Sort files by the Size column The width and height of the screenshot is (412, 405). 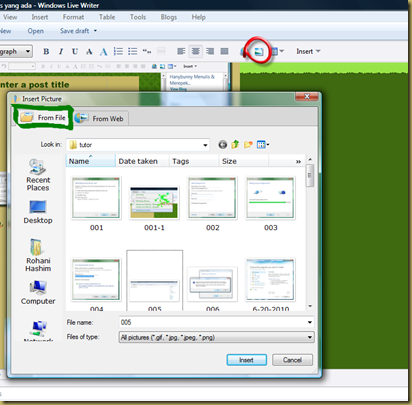tap(244, 161)
